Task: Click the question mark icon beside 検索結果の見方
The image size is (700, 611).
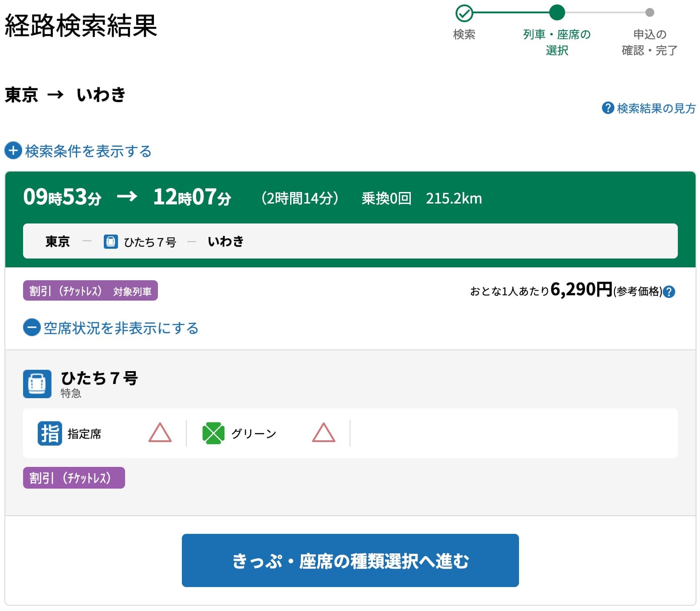Action: pyautogui.click(x=607, y=108)
